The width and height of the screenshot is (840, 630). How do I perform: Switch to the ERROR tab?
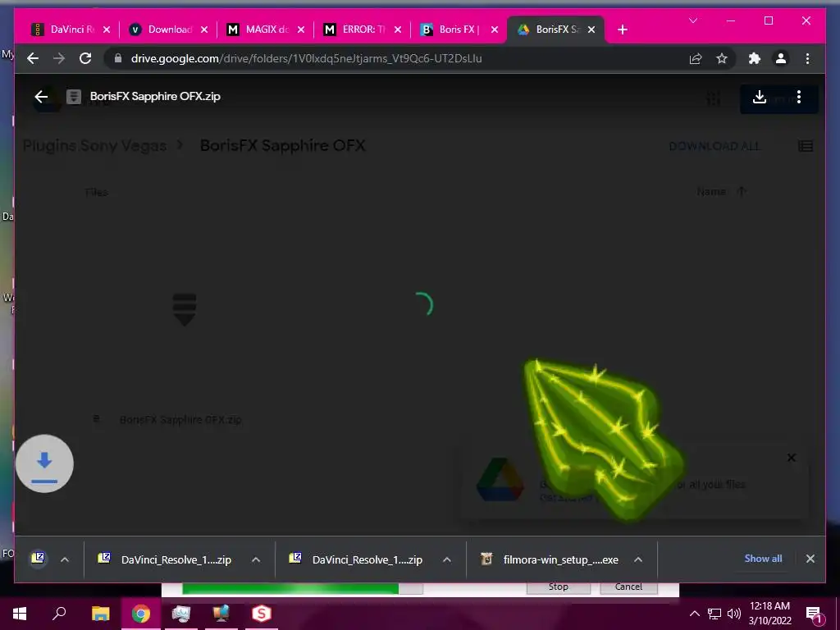pos(362,30)
